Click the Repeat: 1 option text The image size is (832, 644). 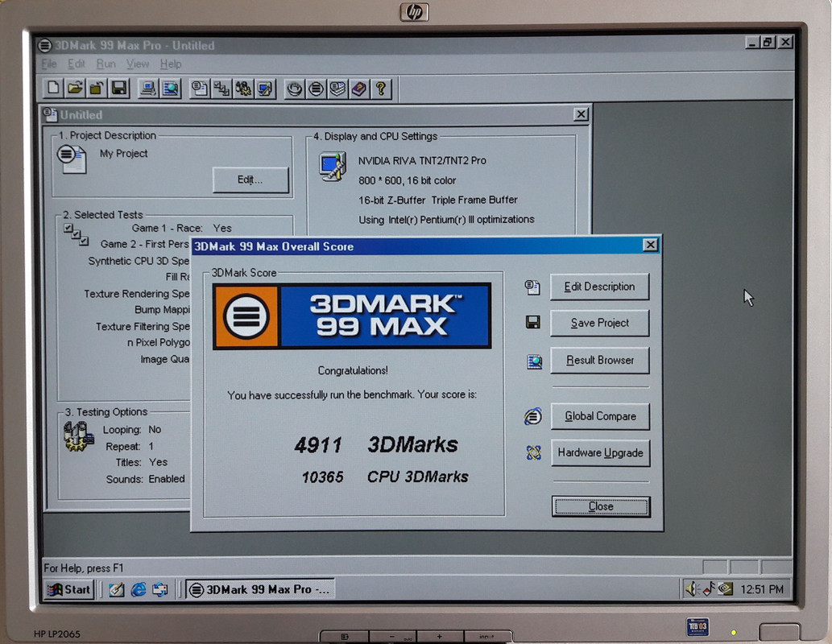click(x=130, y=446)
